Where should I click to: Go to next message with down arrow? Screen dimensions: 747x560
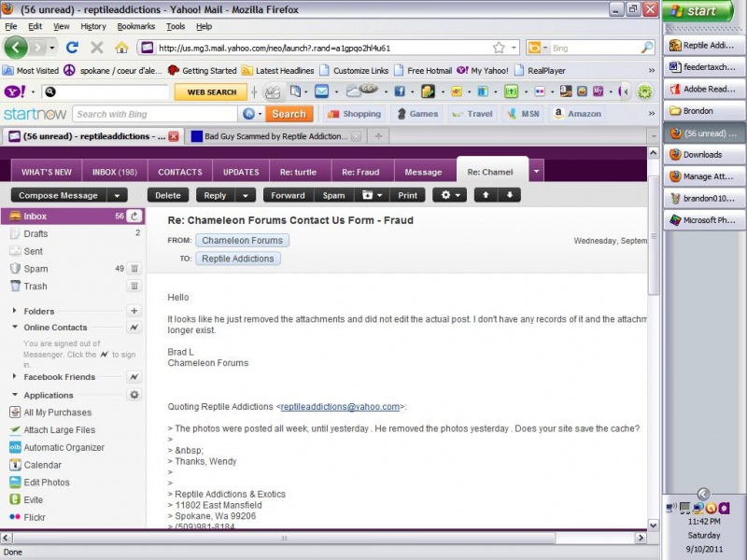(x=509, y=195)
